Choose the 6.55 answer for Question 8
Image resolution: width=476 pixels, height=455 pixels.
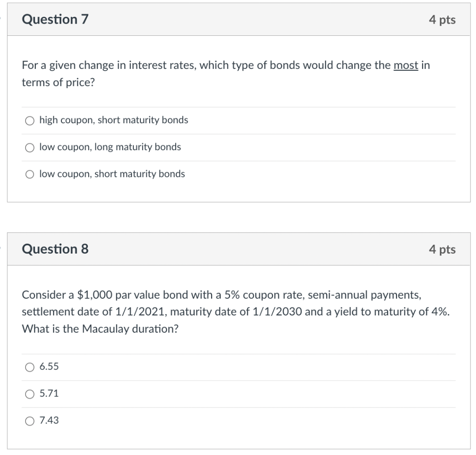pyautogui.click(x=30, y=367)
